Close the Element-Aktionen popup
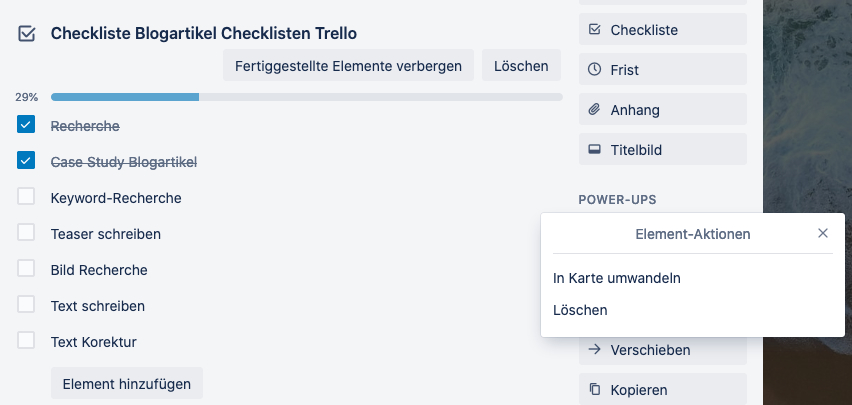Screen dimensions: 852x405 [x=823, y=233]
